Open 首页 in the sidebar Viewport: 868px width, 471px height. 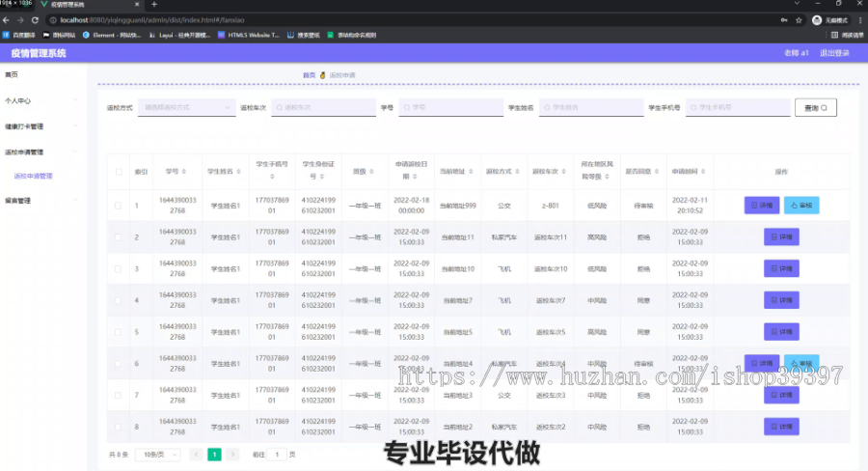12,75
